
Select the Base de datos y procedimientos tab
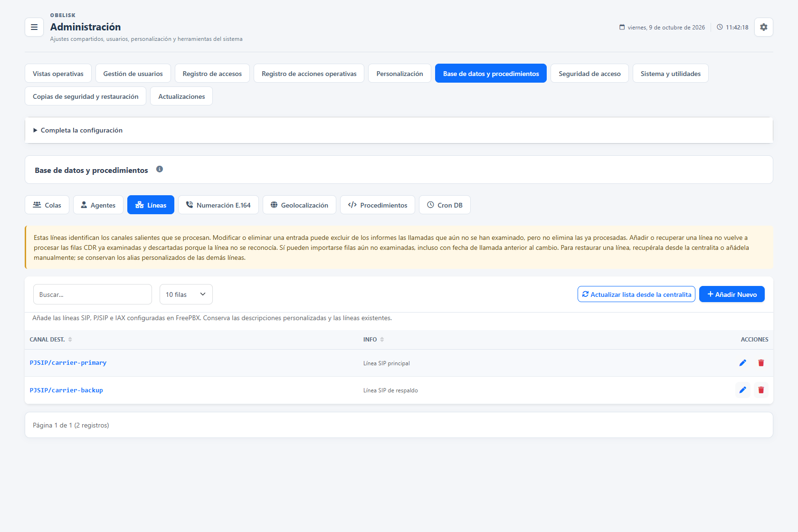[x=491, y=74]
